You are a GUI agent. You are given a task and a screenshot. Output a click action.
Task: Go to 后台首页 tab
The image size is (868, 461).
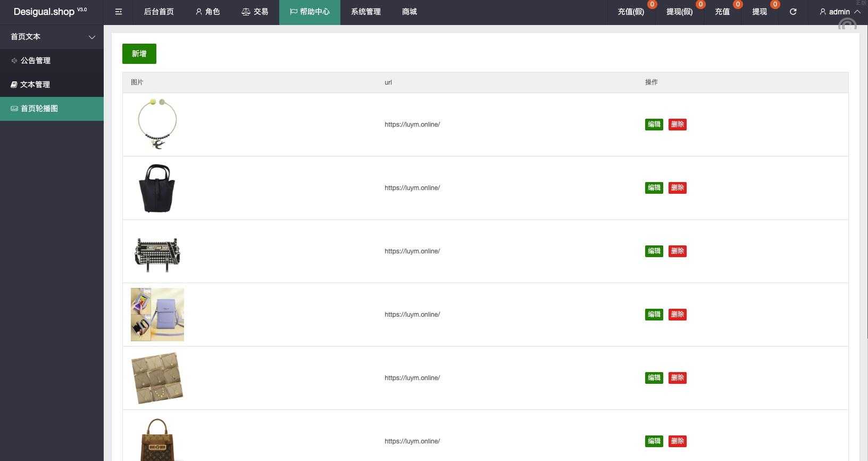click(158, 12)
